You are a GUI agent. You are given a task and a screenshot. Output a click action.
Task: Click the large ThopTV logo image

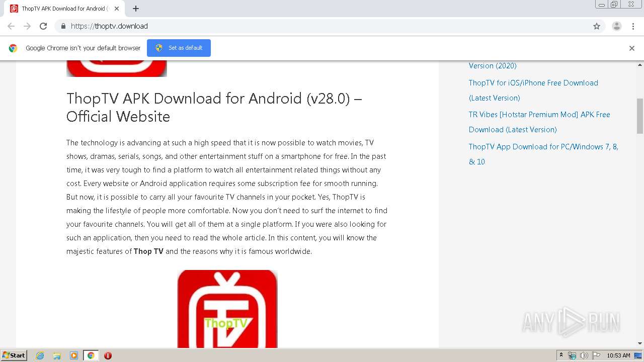tap(227, 309)
